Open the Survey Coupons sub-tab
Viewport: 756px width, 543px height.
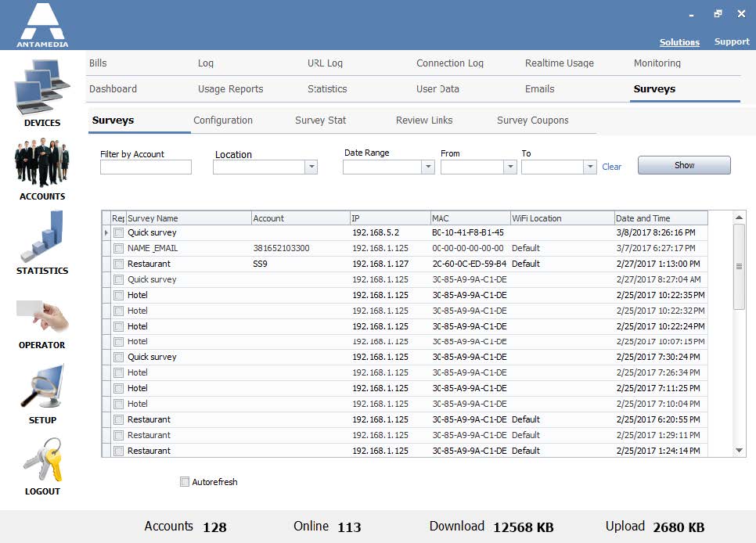click(532, 120)
